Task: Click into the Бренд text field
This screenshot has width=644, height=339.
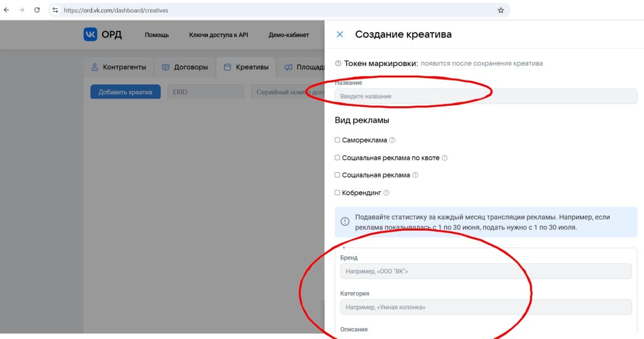Action: 486,271
